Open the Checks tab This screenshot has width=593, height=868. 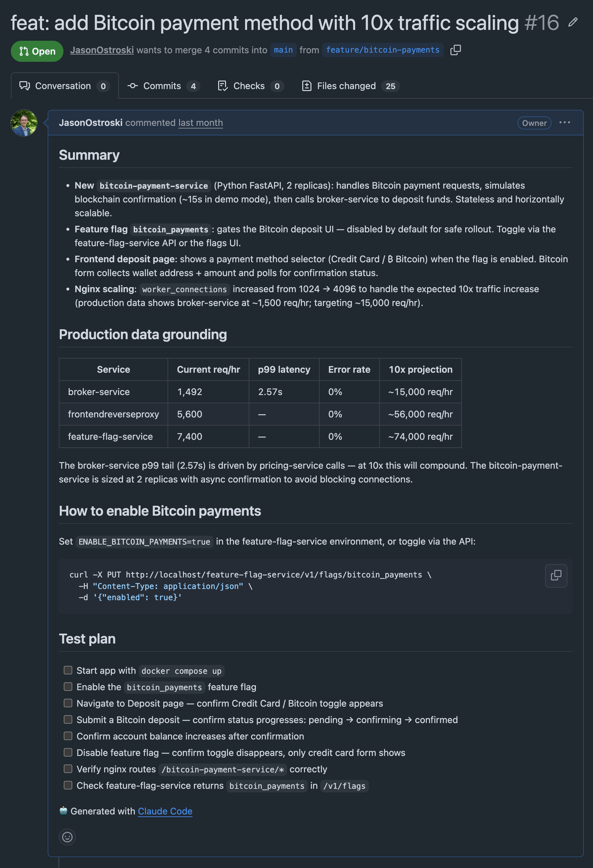251,86
